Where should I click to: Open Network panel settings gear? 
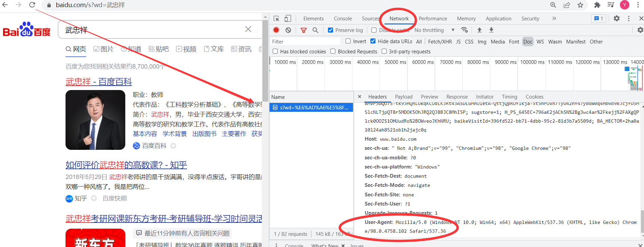tap(640, 30)
